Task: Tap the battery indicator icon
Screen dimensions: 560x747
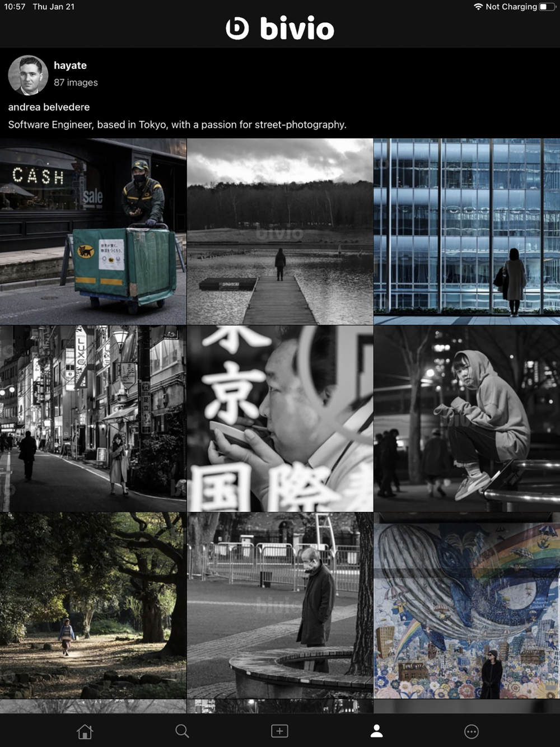Action: [x=547, y=7]
